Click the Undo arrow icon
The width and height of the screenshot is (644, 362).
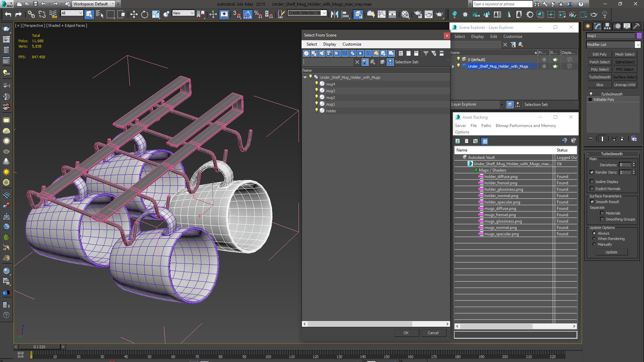coord(8,14)
